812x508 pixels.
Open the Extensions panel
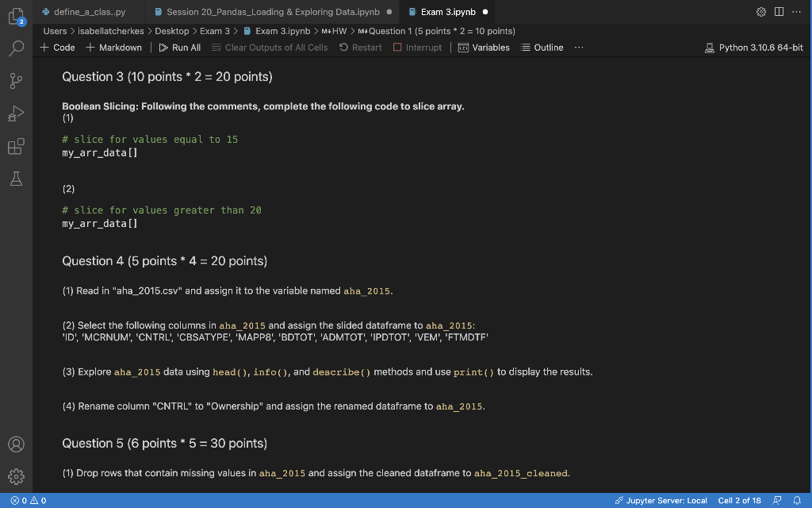[16, 146]
